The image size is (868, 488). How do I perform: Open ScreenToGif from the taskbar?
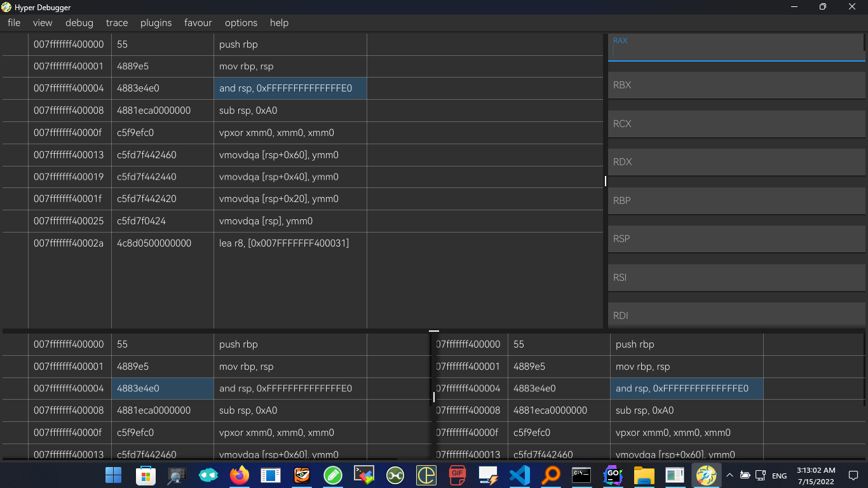click(x=457, y=475)
